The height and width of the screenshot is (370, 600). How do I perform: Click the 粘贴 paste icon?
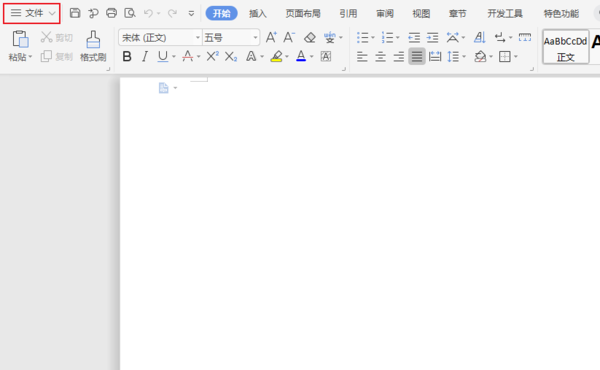pos(20,39)
